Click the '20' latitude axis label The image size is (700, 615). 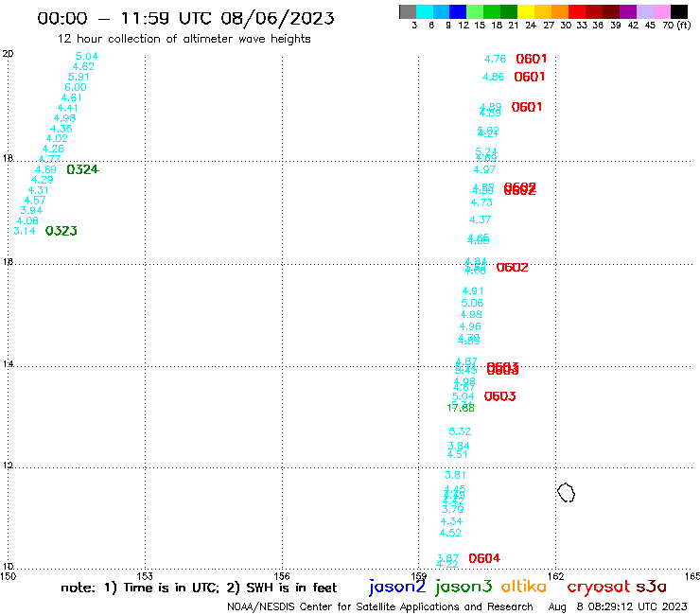tap(8, 54)
